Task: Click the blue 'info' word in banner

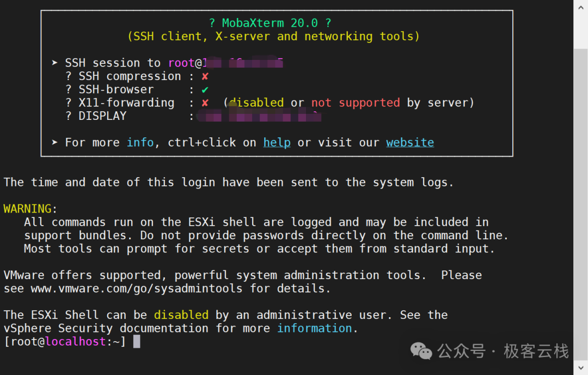Action: pyautogui.click(x=140, y=142)
